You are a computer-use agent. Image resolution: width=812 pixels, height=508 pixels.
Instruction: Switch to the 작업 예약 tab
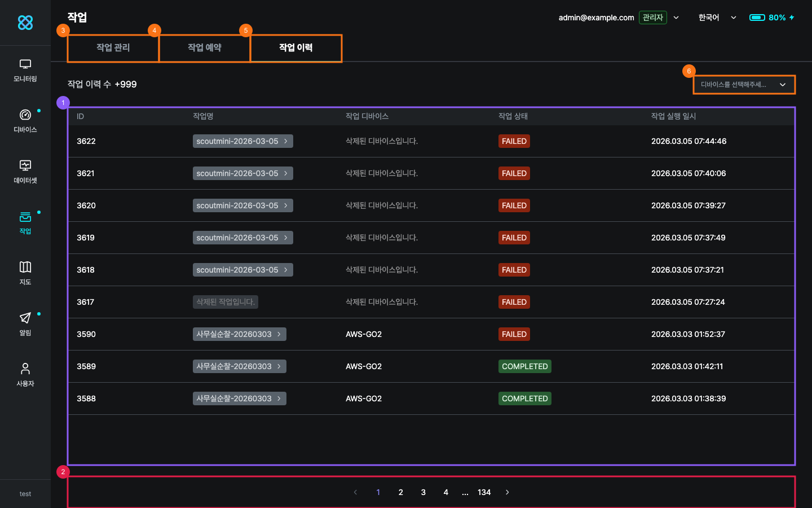205,48
